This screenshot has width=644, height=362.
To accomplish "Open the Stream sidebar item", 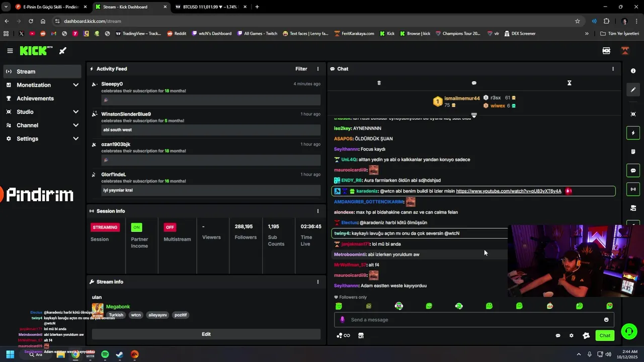I will [42, 71].
